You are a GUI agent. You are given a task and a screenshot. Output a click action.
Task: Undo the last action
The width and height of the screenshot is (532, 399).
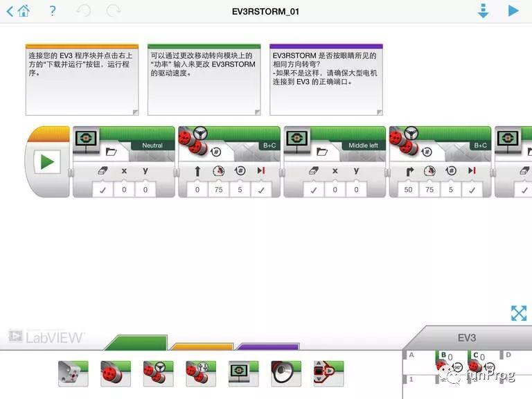point(83,11)
